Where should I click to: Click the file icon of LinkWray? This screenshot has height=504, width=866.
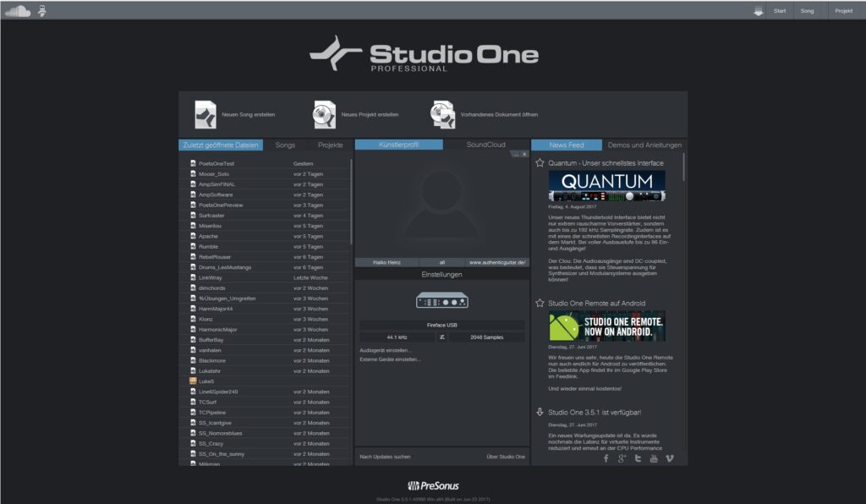(x=193, y=277)
